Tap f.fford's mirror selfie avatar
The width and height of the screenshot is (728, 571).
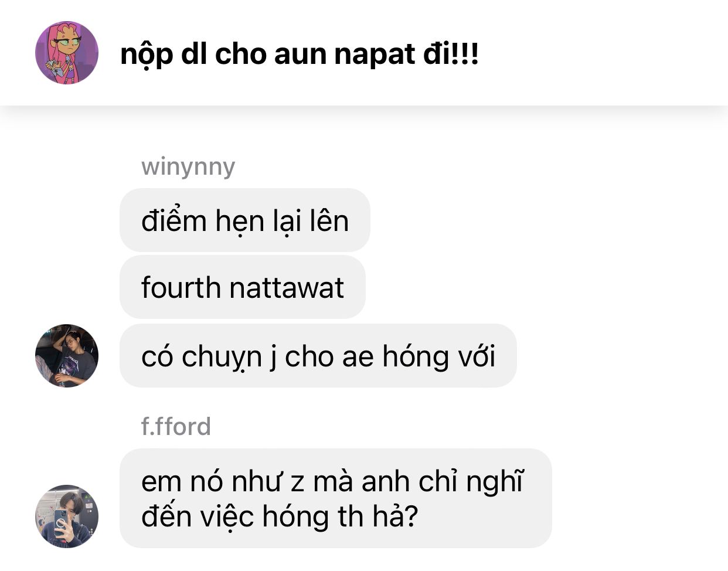pyautogui.click(x=67, y=516)
